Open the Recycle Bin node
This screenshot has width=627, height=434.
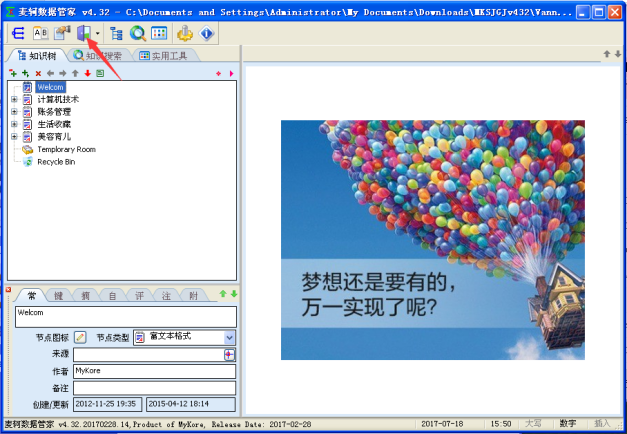click(x=56, y=162)
